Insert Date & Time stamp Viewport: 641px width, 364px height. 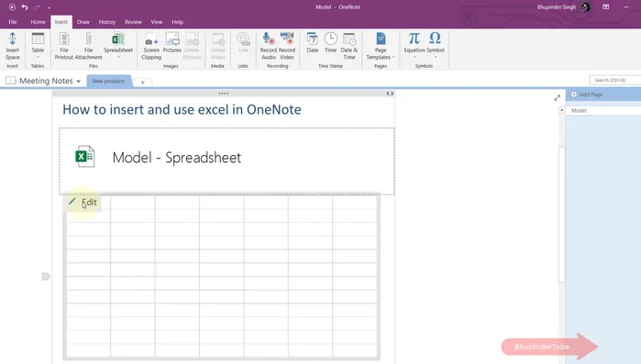pyautogui.click(x=348, y=46)
